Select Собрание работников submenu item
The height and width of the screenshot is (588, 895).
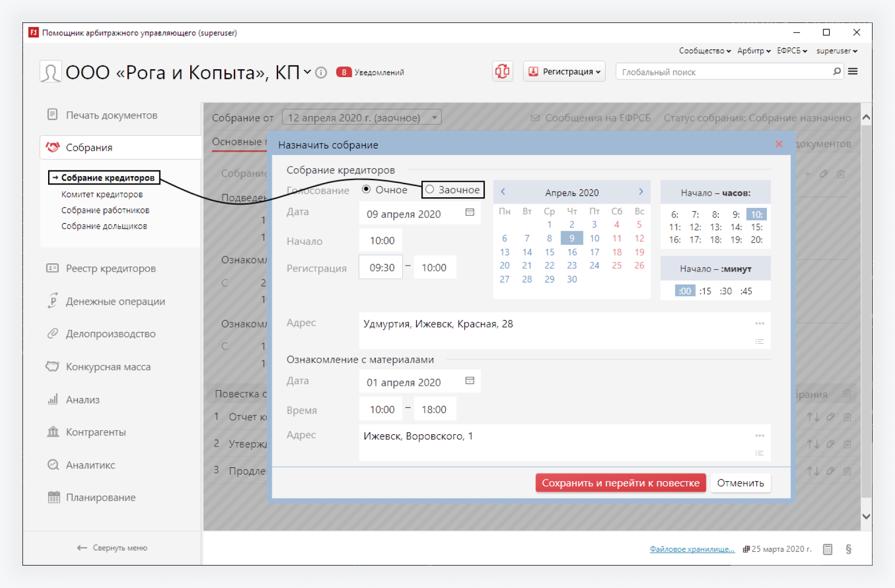(105, 210)
